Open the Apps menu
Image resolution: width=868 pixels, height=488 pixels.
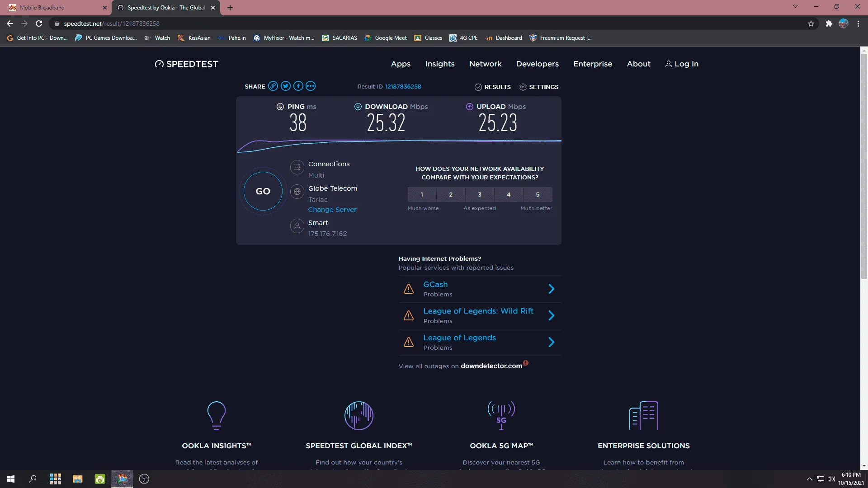[x=401, y=64]
